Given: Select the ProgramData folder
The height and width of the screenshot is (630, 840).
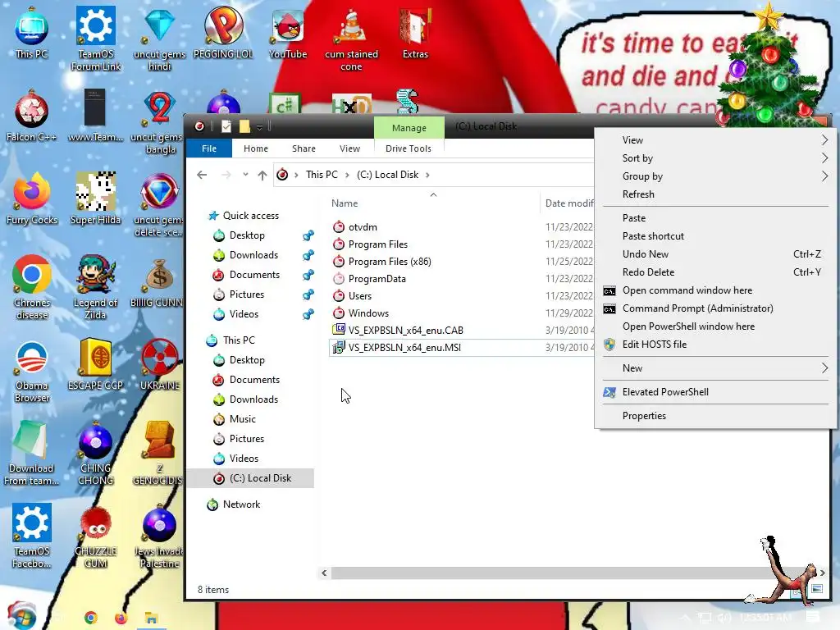Looking at the screenshot, I should click(377, 279).
